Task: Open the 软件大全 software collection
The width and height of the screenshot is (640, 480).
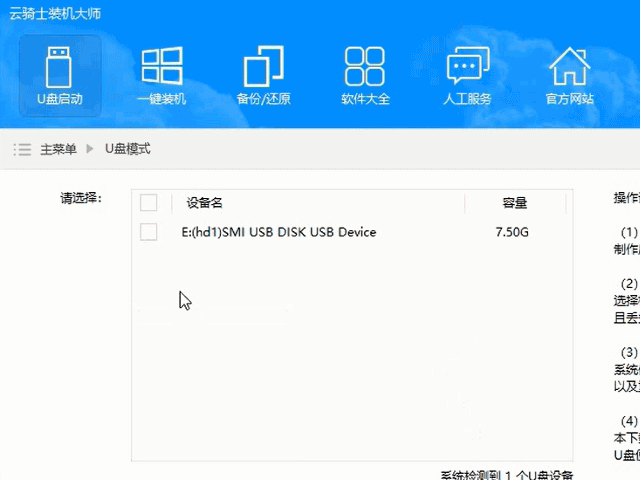Action: pos(365,76)
